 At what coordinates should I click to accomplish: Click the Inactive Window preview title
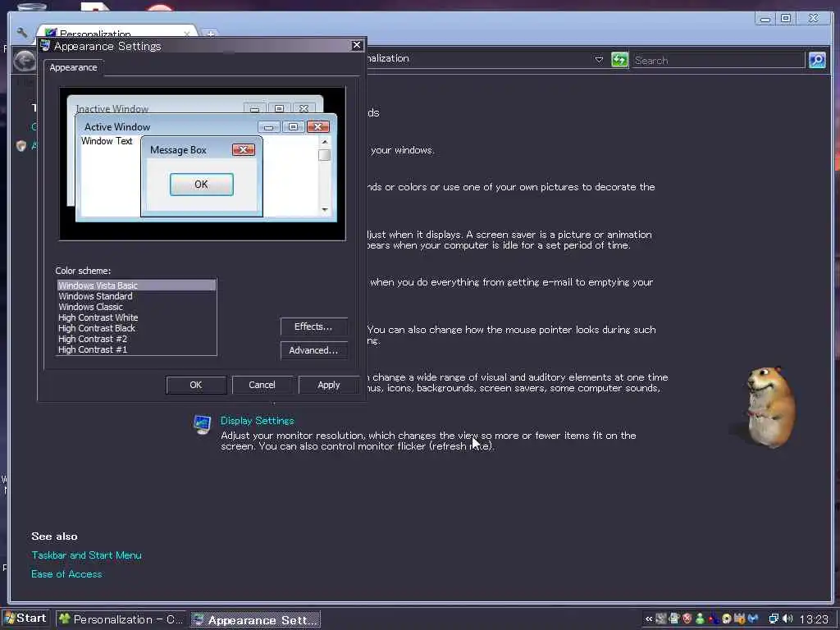(x=112, y=108)
